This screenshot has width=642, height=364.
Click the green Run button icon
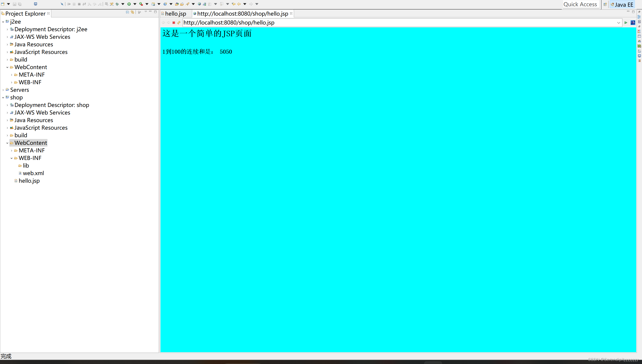(129, 4)
